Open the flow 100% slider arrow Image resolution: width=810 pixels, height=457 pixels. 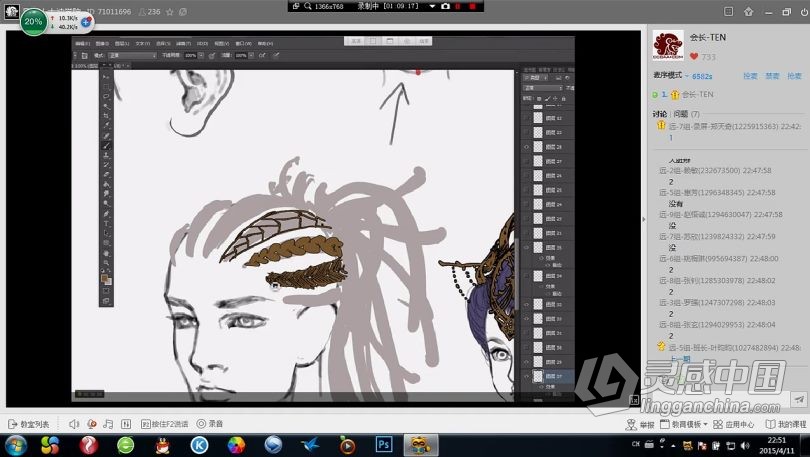click(x=251, y=55)
